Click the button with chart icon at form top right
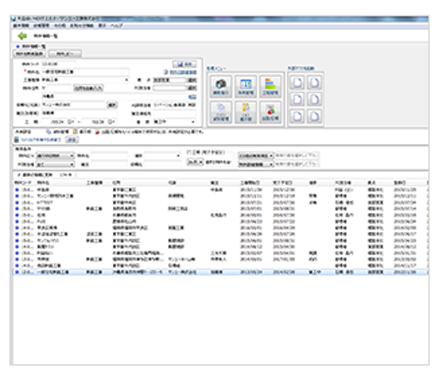The width and height of the screenshot is (442, 375). click(x=184, y=64)
